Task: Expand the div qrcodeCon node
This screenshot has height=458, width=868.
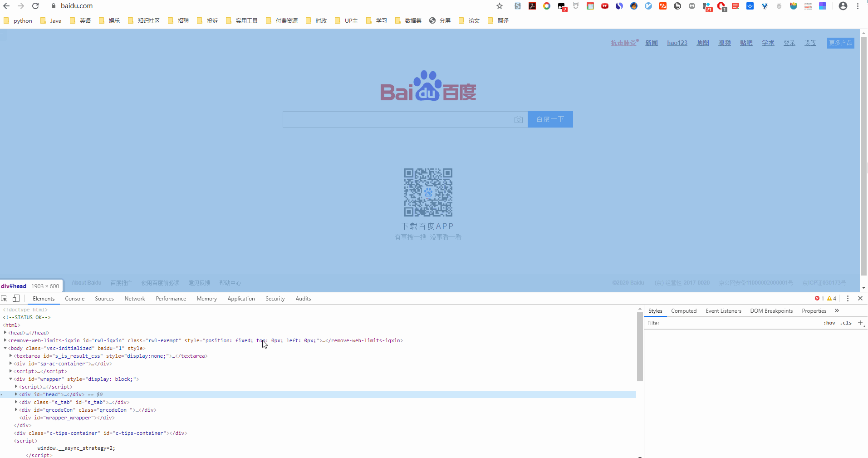Action: pyautogui.click(x=16, y=410)
